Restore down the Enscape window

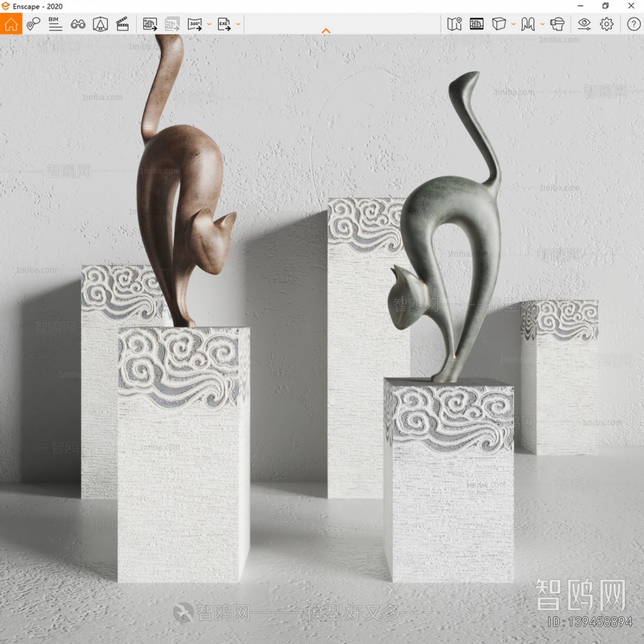tap(605, 6)
